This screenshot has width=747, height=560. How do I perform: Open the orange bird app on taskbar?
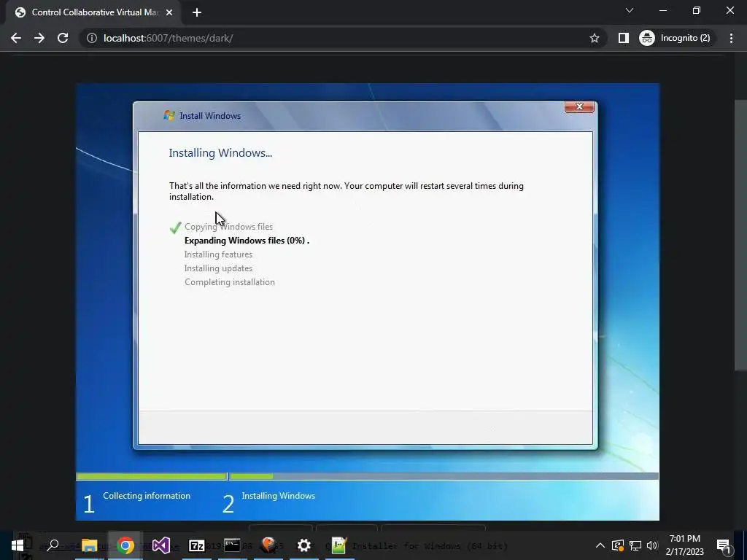(268, 545)
